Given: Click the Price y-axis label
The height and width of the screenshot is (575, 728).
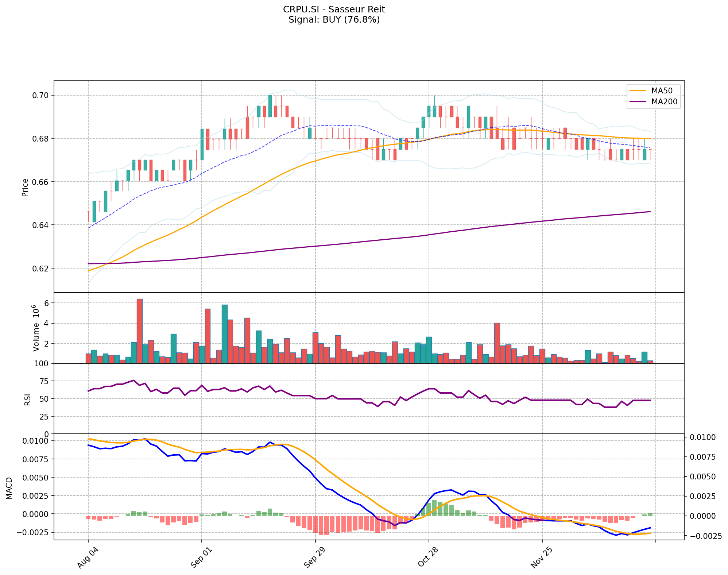Looking at the screenshot, I should [25, 188].
